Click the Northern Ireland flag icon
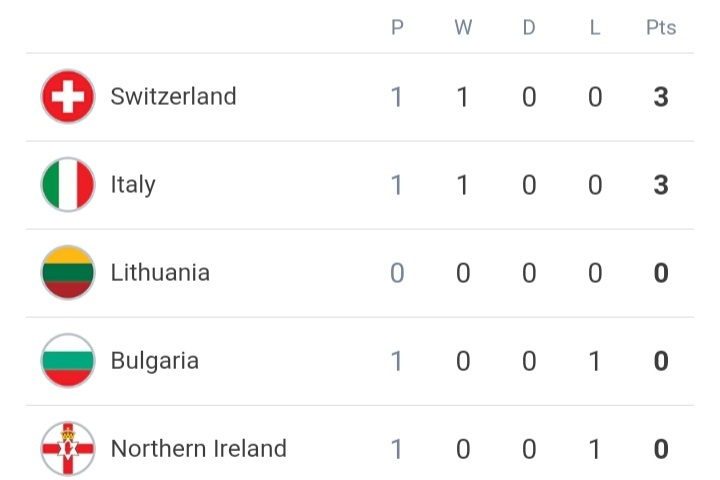The image size is (720, 480). click(68, 449)
